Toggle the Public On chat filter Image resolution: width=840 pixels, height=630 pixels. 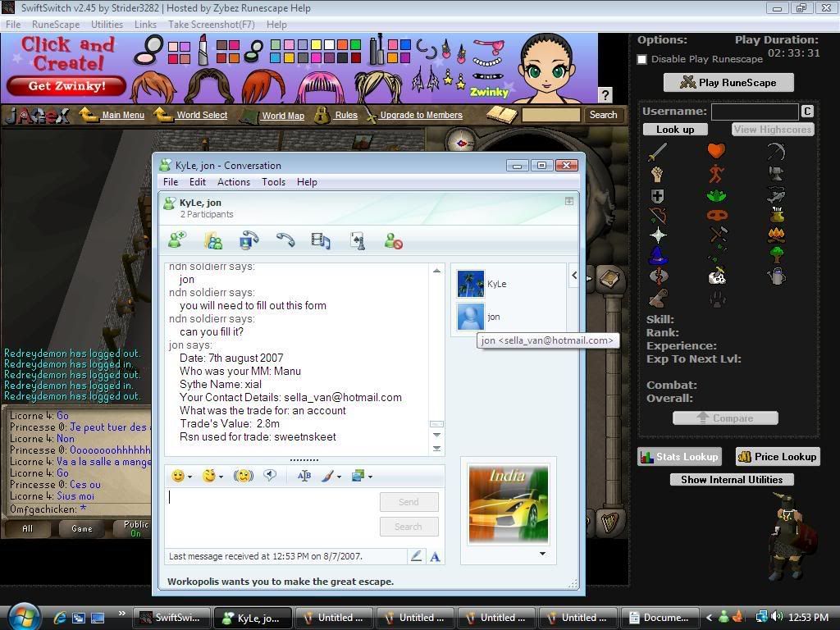[x=135, y=528]
